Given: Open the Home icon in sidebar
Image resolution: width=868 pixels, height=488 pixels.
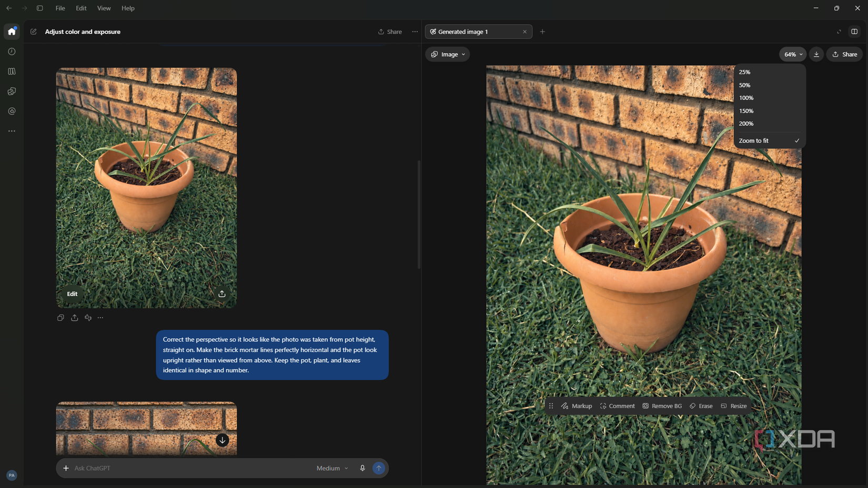Looking at the screenshot, I should click(12, 32).
